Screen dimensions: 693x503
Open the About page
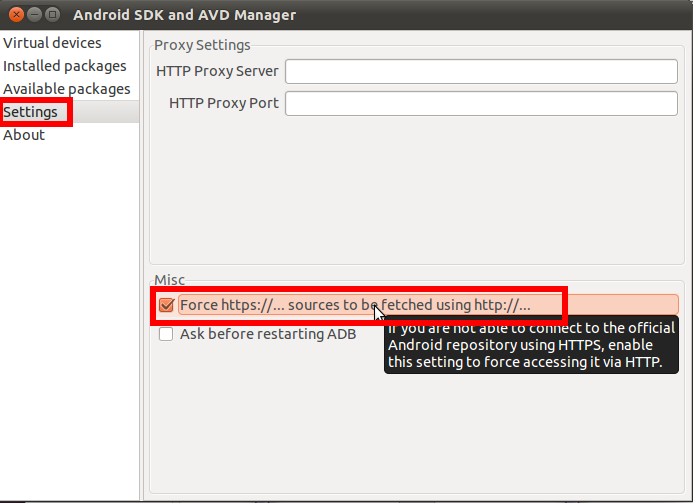(24, 135)
